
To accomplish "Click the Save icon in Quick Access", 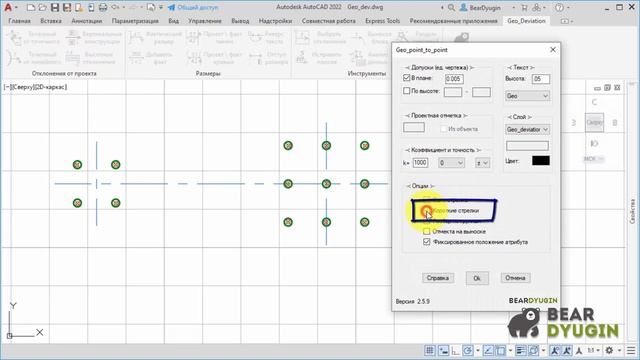I will pyautogui.click(x=55, y=7).
